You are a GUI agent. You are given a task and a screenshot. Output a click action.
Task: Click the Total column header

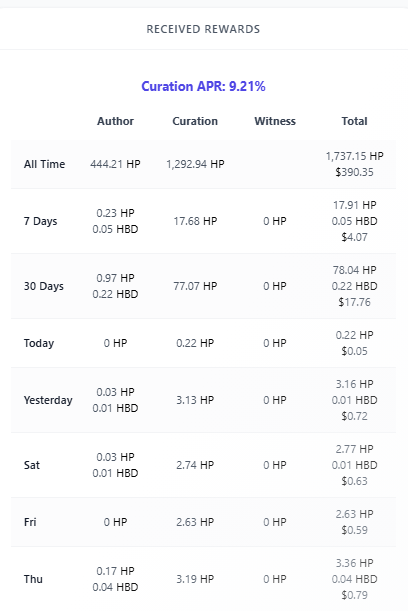pos(354,121)
